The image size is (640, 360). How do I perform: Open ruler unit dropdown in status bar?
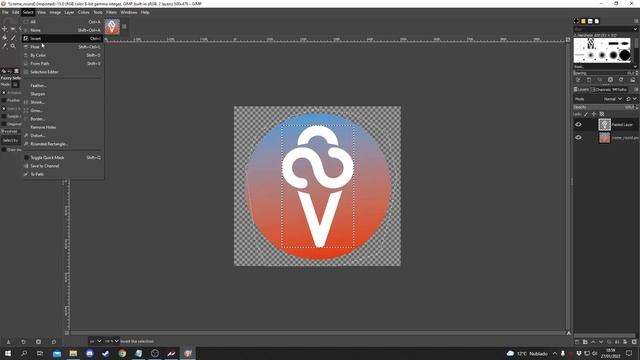[x=95, y=341]
